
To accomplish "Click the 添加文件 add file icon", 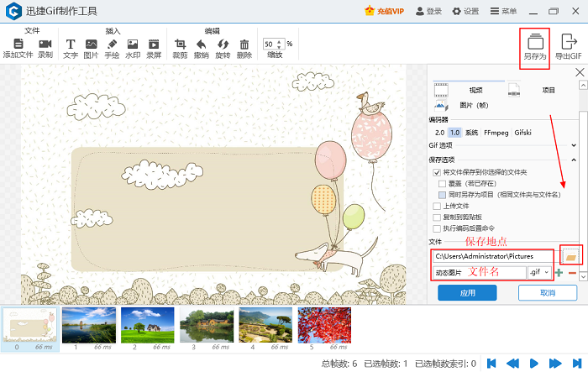I will pyautogui.click(x=18, y=44).
